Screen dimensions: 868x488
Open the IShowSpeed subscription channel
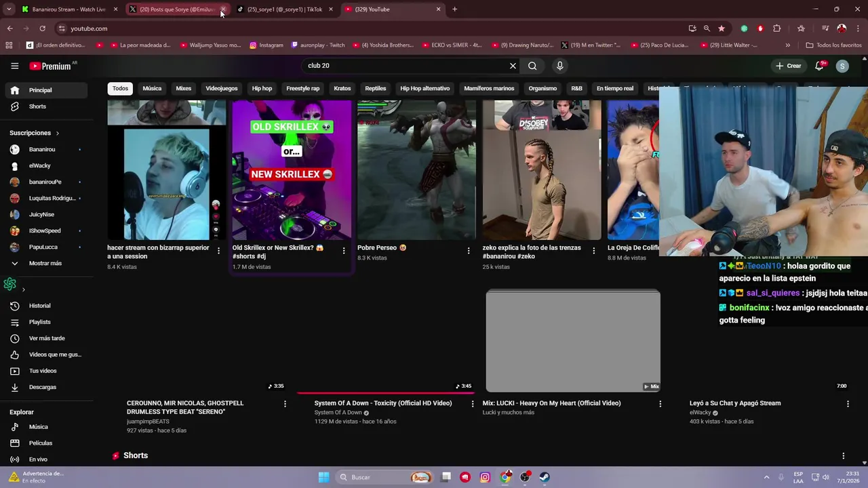click(46, 230)
